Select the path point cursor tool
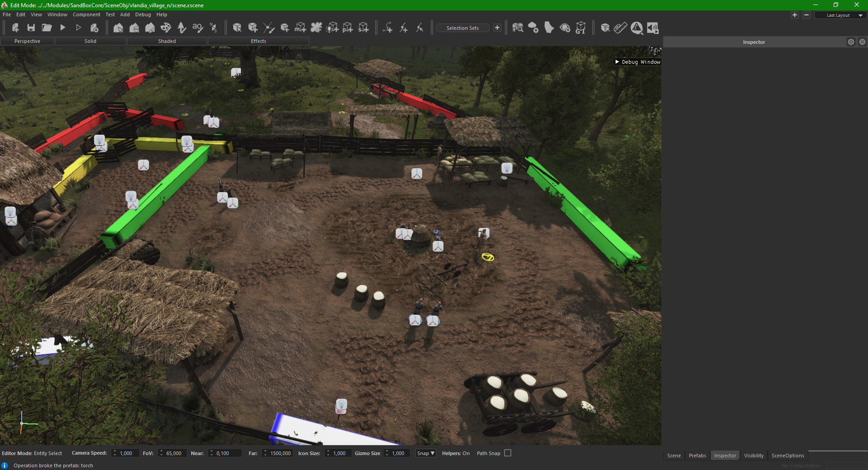 click(x=420, y=28)
